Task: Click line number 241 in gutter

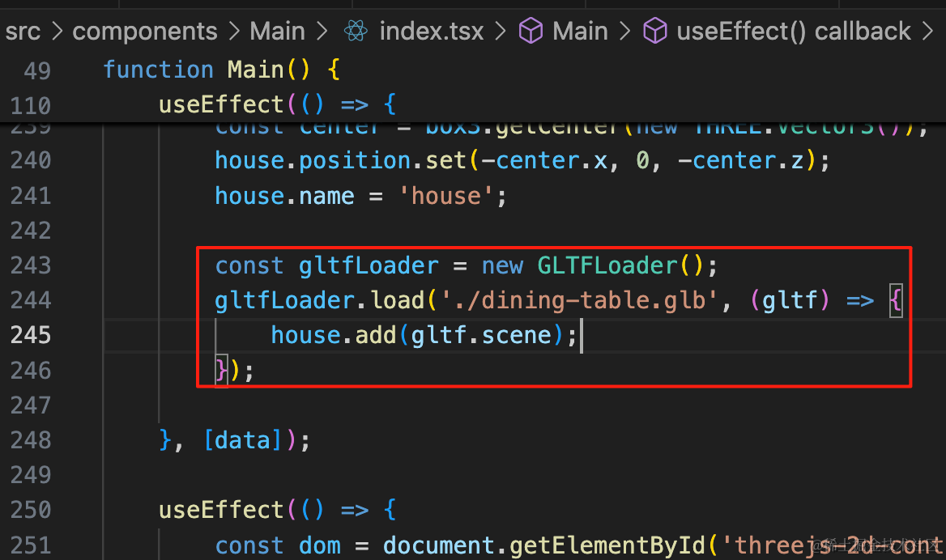Action: point(31,196)
